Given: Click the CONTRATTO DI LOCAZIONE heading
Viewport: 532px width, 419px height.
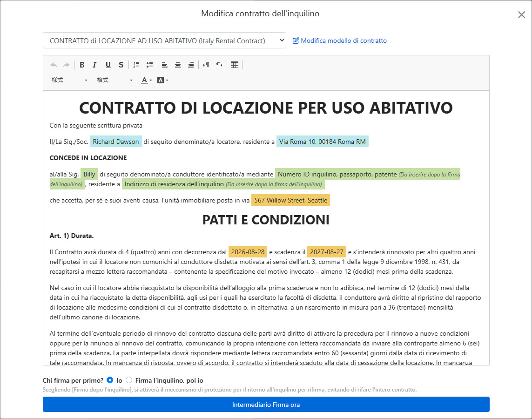Looking at the screenshot, I should [x=266, y=108].
